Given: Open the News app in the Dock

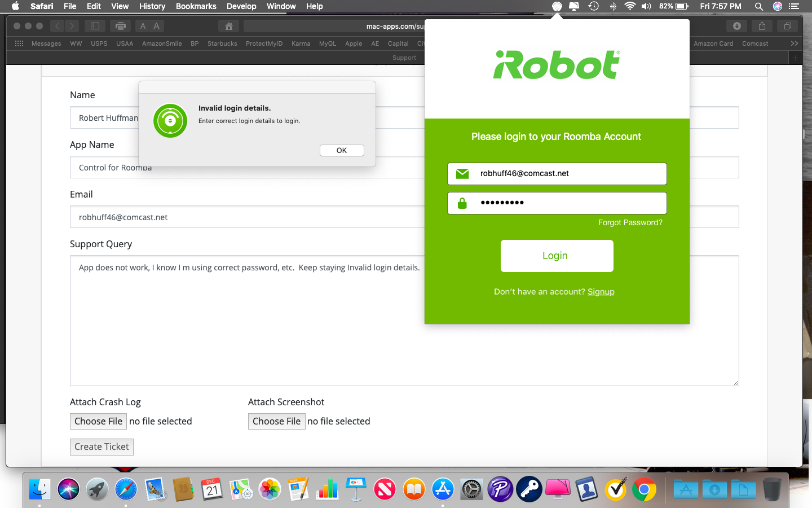Looking at the screenshot, I should click(385, 489).
